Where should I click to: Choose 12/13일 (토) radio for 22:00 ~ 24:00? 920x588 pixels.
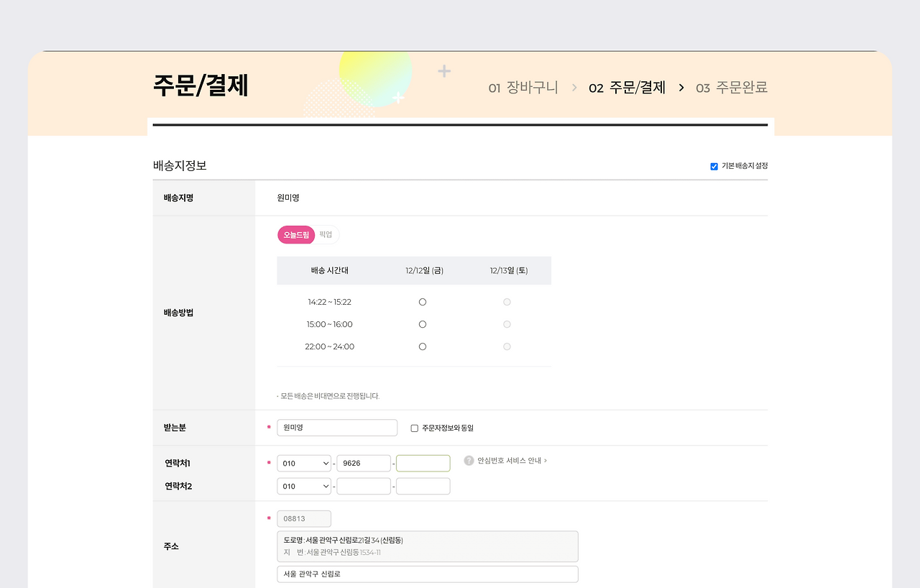[507, 346]
